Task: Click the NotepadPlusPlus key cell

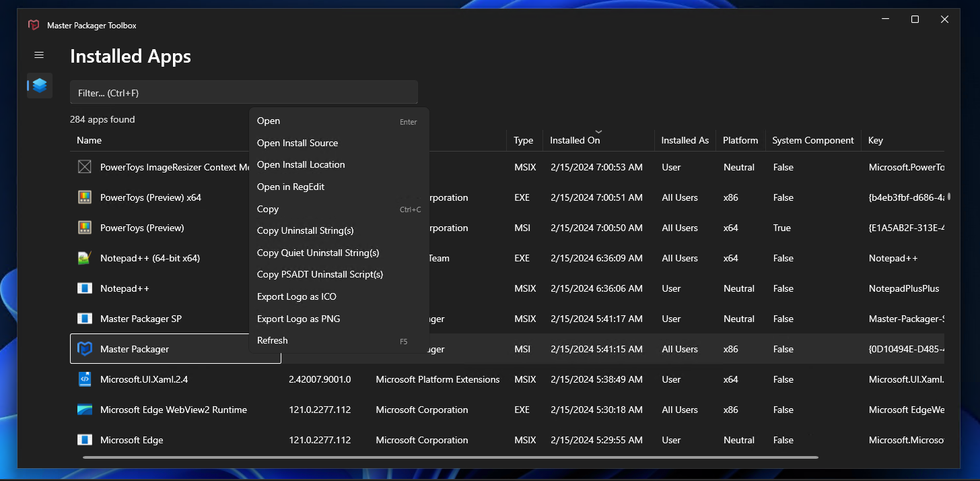Action: tap(904, 288)
